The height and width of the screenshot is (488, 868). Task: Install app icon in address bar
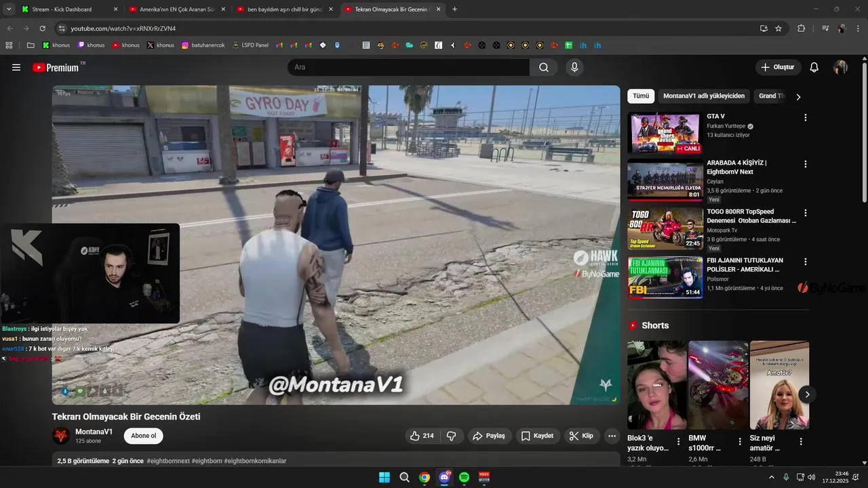pyautogui.click(x=764, y=28)
